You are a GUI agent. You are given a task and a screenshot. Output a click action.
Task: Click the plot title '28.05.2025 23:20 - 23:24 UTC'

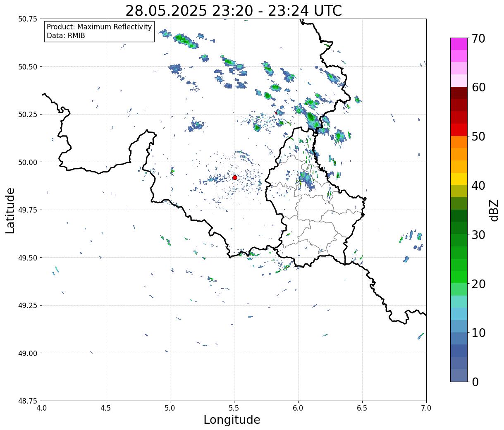(x=234, y=11)
